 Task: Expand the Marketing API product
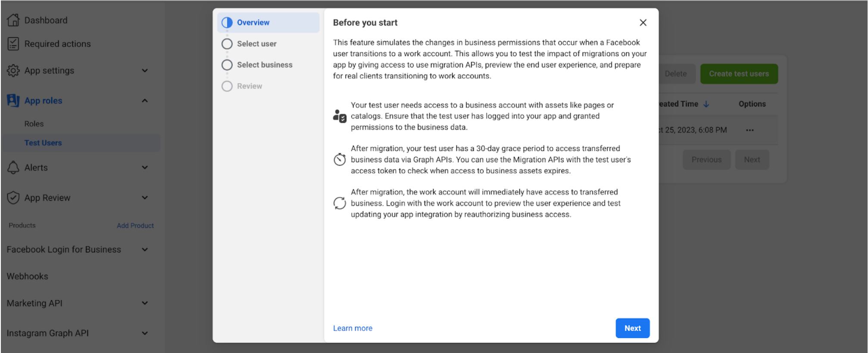(x=145, y=303)
